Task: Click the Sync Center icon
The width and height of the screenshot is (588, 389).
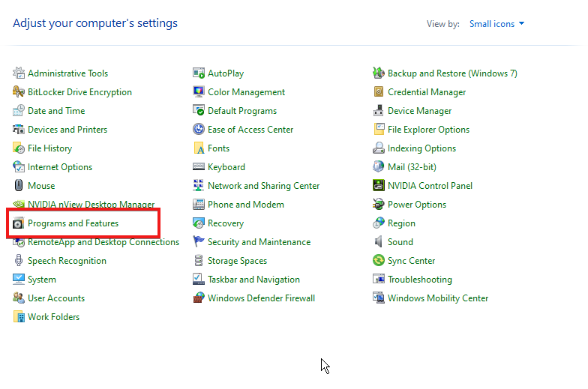Action: pyautogui.click(x=379, y=261)
